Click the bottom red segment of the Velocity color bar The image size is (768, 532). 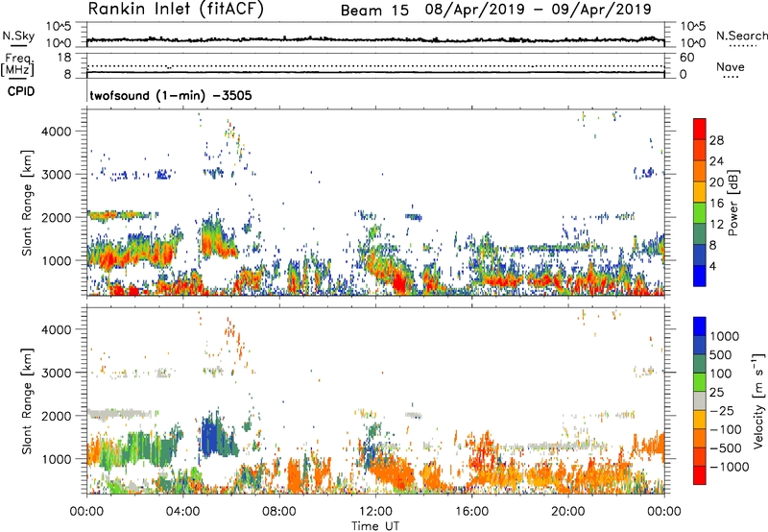(700, 475)
